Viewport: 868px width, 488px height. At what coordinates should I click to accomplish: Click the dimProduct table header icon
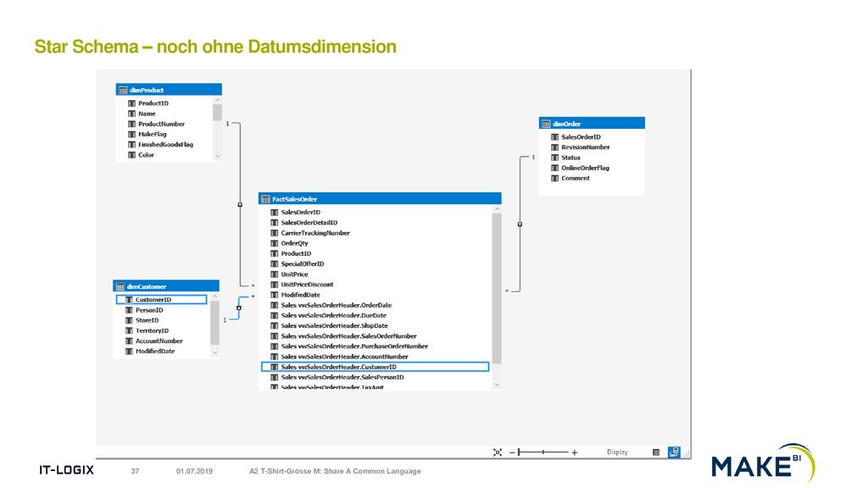pyautogui.click(x=123, y=90)
